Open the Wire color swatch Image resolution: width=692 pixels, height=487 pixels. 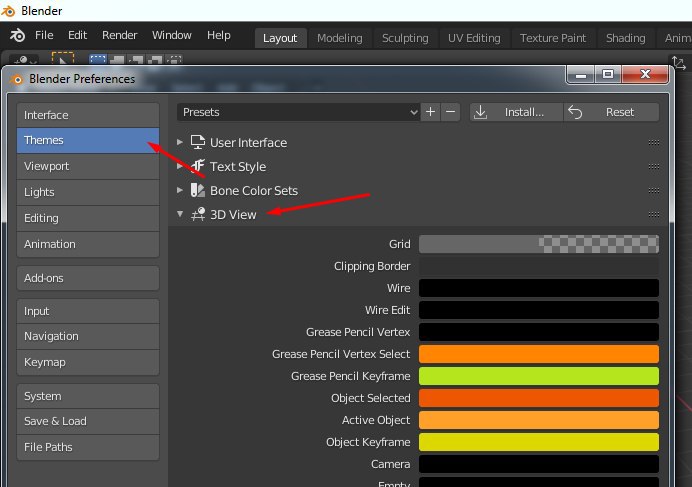(539, 288)
